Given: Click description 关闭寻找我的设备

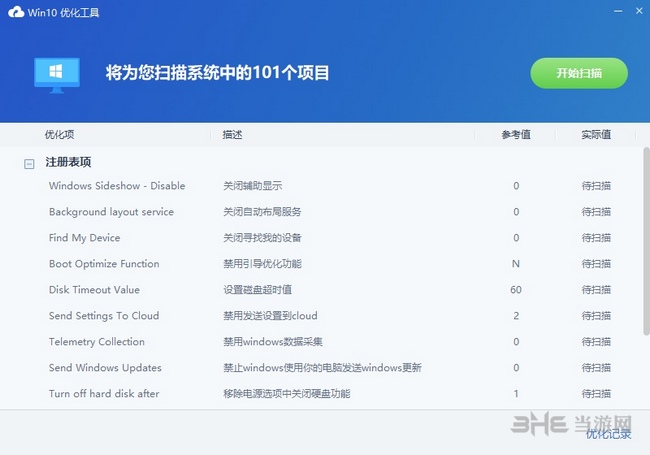Looking at the screenshot, I should [x=262, y=238].
